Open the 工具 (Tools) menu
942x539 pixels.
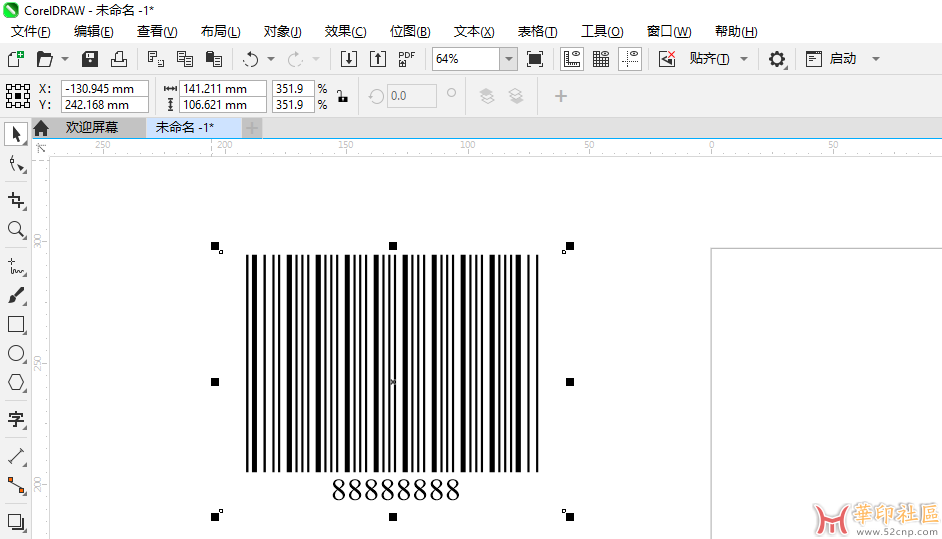[602, 31]
